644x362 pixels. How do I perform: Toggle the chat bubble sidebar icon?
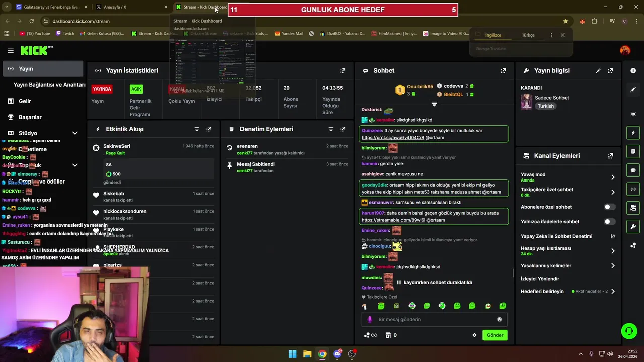633,170
